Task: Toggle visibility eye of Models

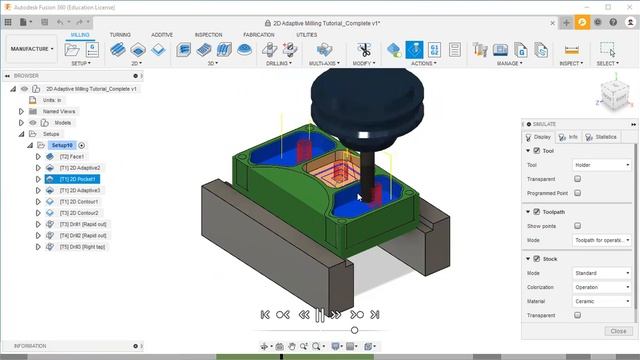Action: tap(33, 122)
